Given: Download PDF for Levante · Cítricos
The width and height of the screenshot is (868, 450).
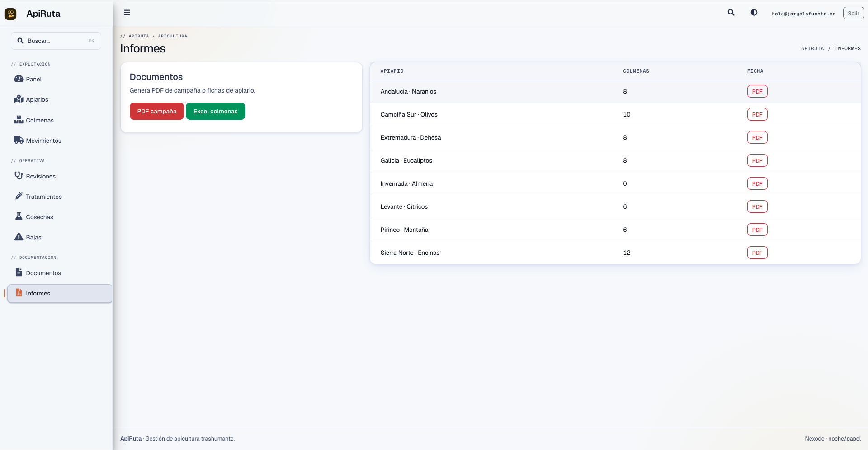Looking at the screenshot, I should [x=757, y=206].
